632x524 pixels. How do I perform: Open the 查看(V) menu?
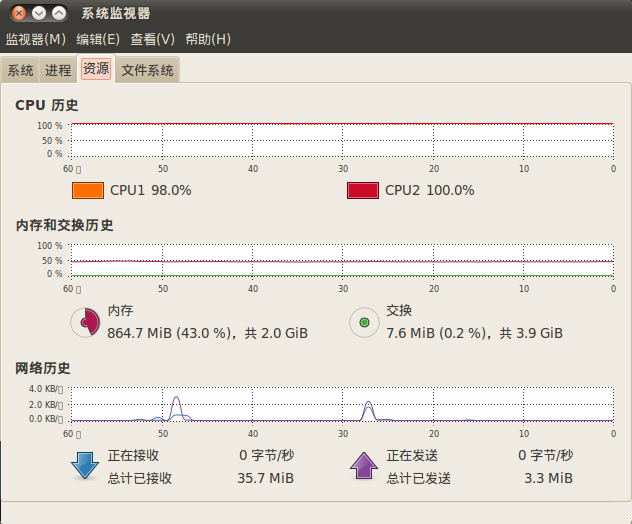(x=152, y=39)
